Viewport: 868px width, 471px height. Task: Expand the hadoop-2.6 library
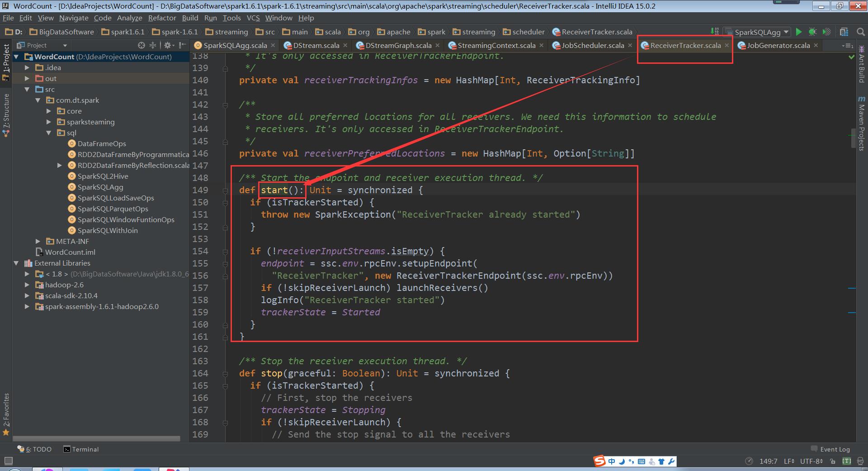[28, 285]
